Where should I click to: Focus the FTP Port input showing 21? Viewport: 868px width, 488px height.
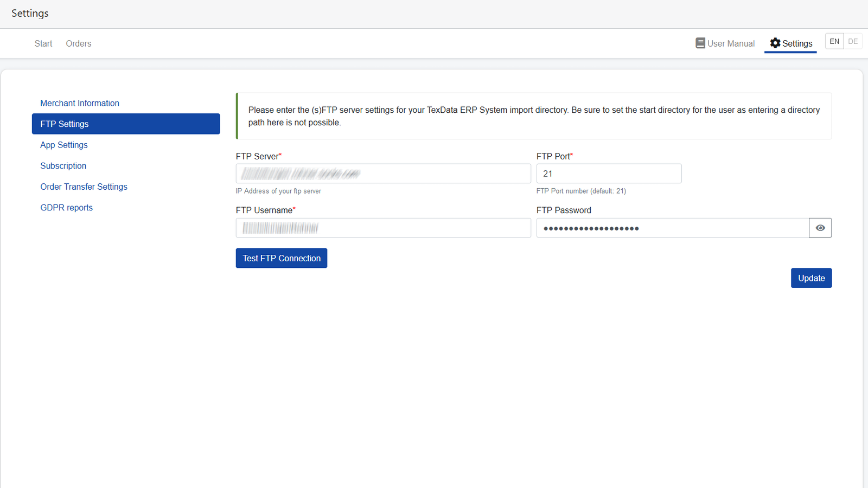point(609,174)
